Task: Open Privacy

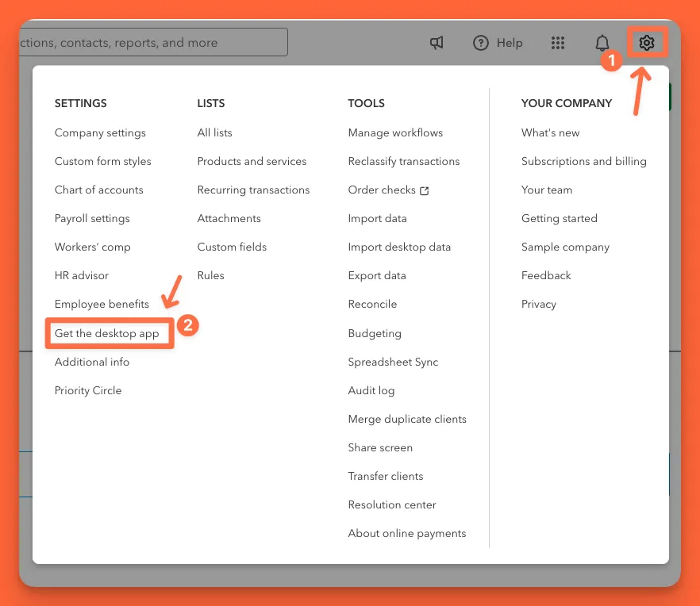Action: point(538,305)
